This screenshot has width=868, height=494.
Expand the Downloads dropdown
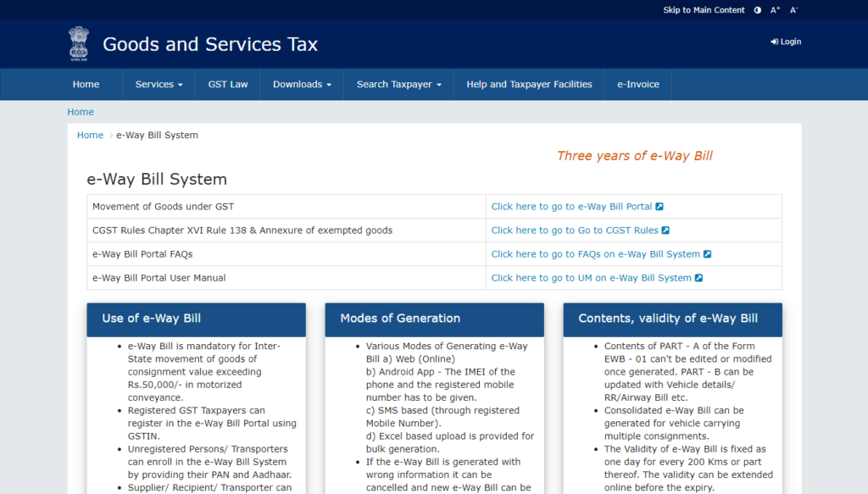(x=302, y=84)
